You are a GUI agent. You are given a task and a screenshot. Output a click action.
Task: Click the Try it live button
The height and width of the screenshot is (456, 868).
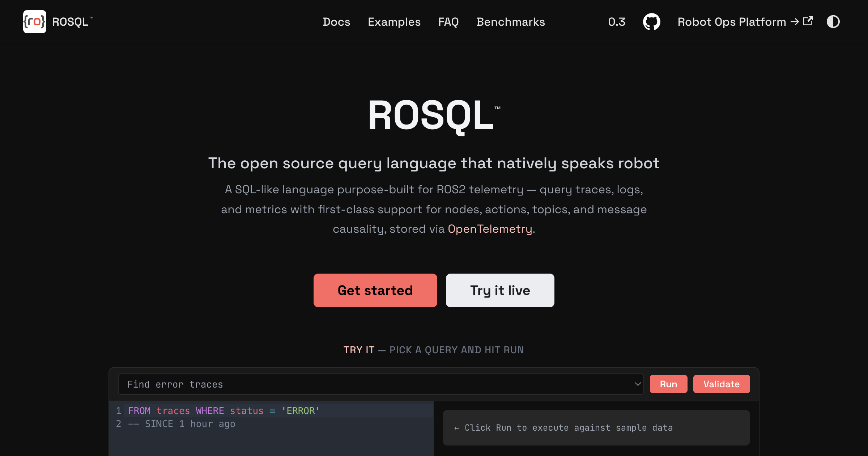(x=500, y=290)
